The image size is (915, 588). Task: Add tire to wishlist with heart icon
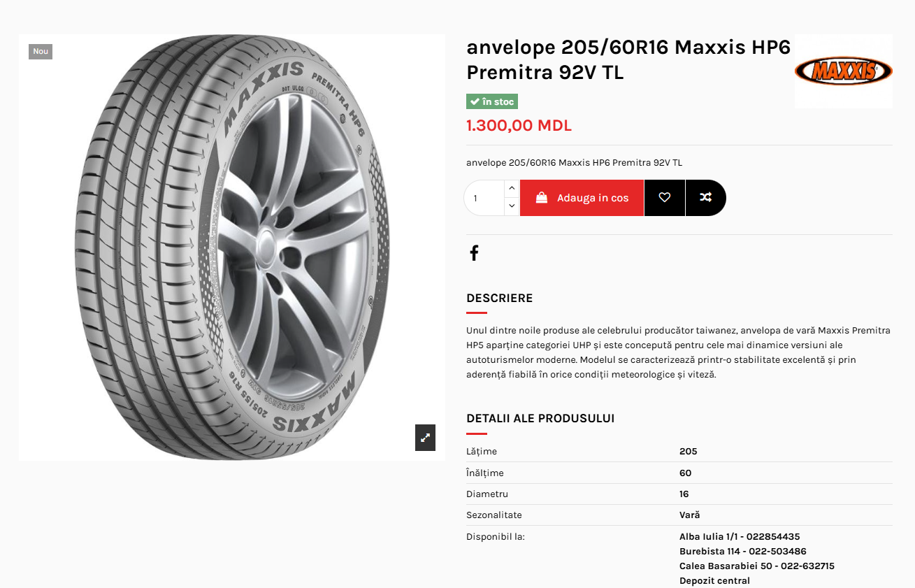[x=665, y=198]
